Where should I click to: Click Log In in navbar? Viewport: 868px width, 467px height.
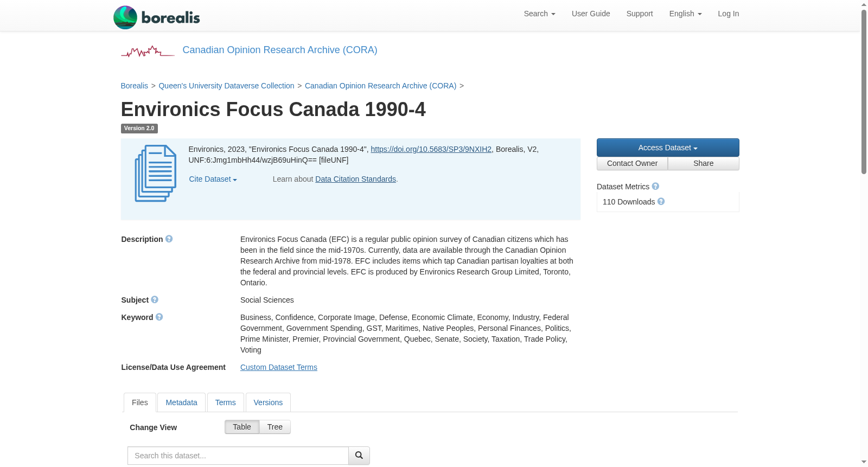click(728, 14)
